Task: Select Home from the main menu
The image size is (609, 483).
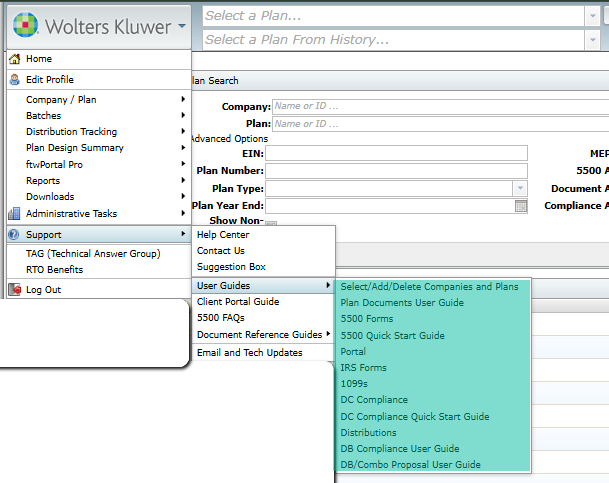Action: coord(99,59)
